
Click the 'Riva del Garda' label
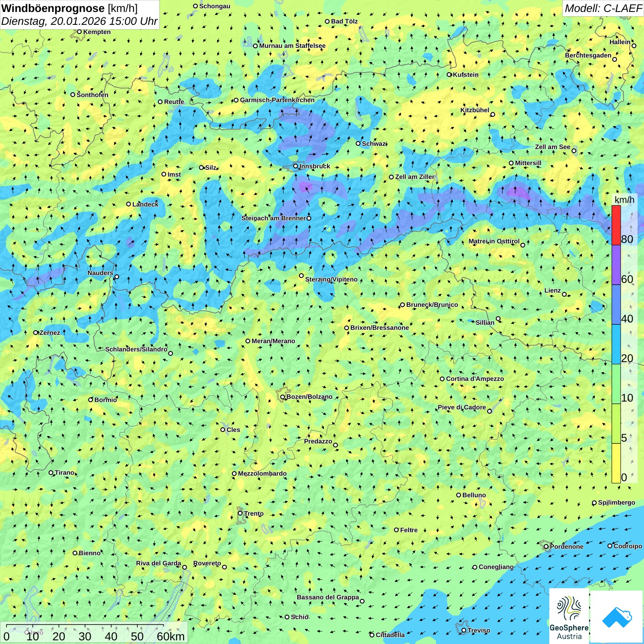click(159, 563)
